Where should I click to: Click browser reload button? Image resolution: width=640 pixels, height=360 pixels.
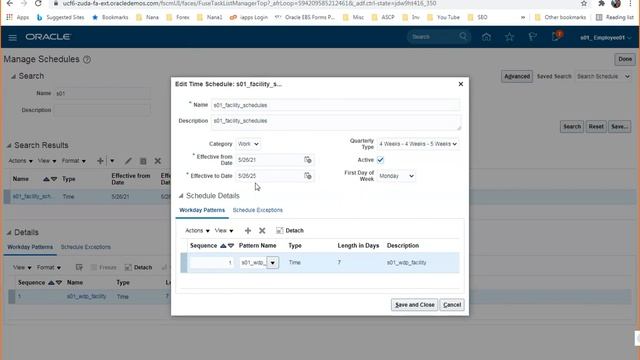tap(38, 3)
